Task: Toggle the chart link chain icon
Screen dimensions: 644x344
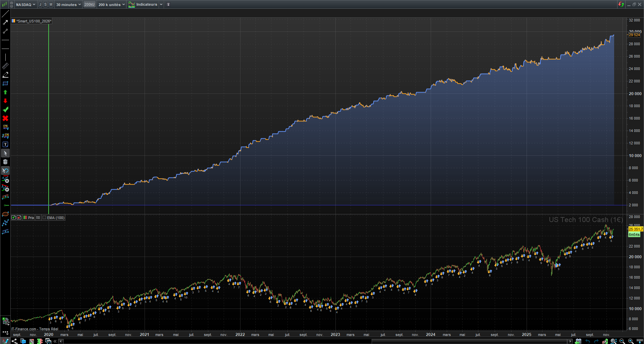Action: [12, 4]
